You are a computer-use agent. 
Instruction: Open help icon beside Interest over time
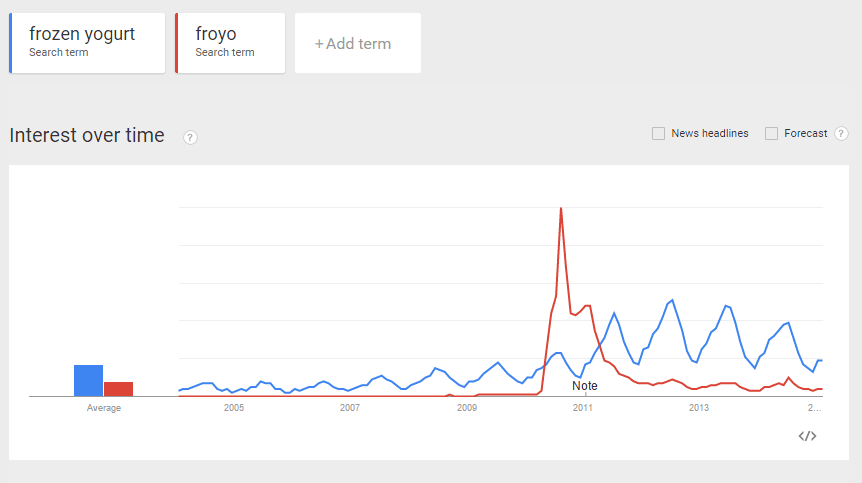click(190, 137)
